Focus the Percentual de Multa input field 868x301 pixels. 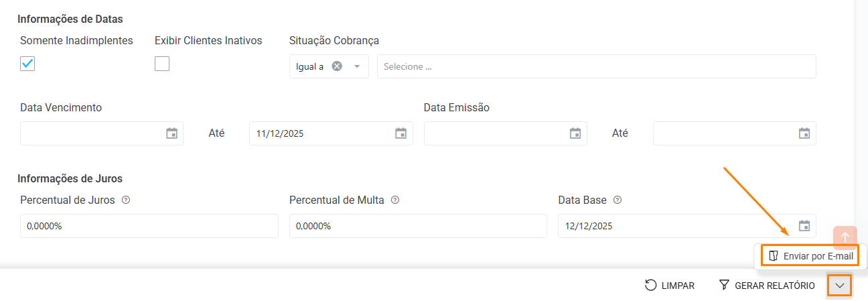[x=418, y=226]
